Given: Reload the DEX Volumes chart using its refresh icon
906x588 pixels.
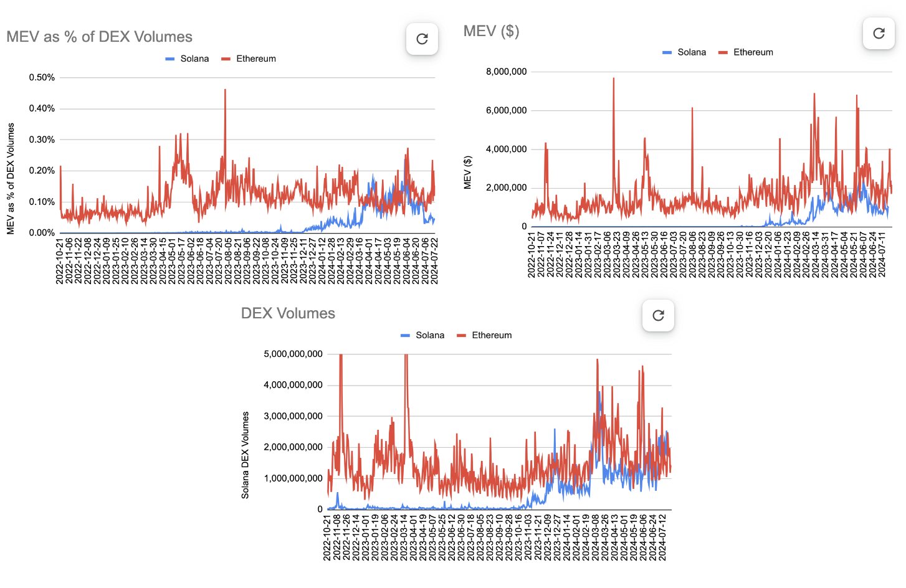Looking at the screenshot, I should click(658, 316).
